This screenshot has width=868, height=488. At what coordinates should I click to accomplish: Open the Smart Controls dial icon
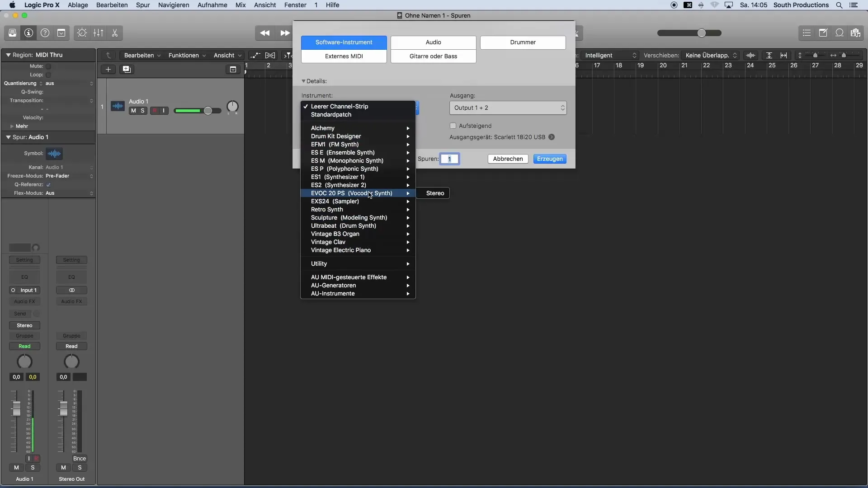pos(82,33)
